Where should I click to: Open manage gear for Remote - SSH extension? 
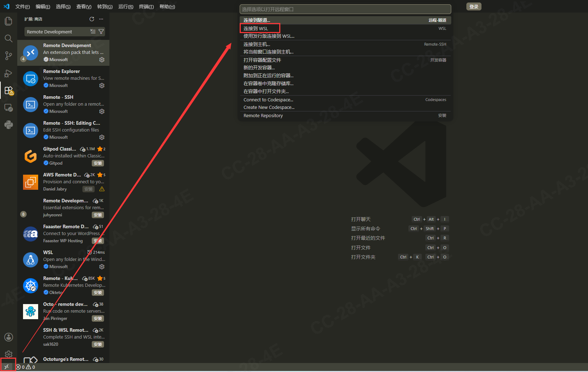click(x=102, y=111)
